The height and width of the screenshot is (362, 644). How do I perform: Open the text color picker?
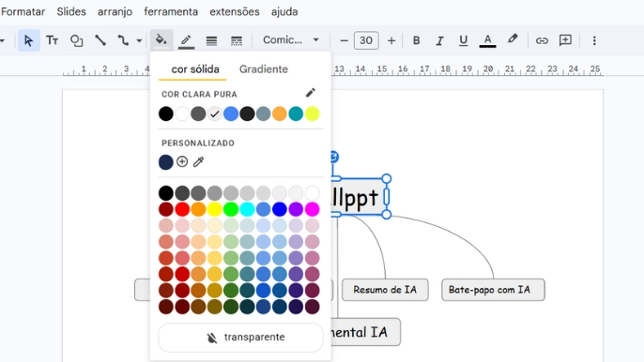pos(487,40)
